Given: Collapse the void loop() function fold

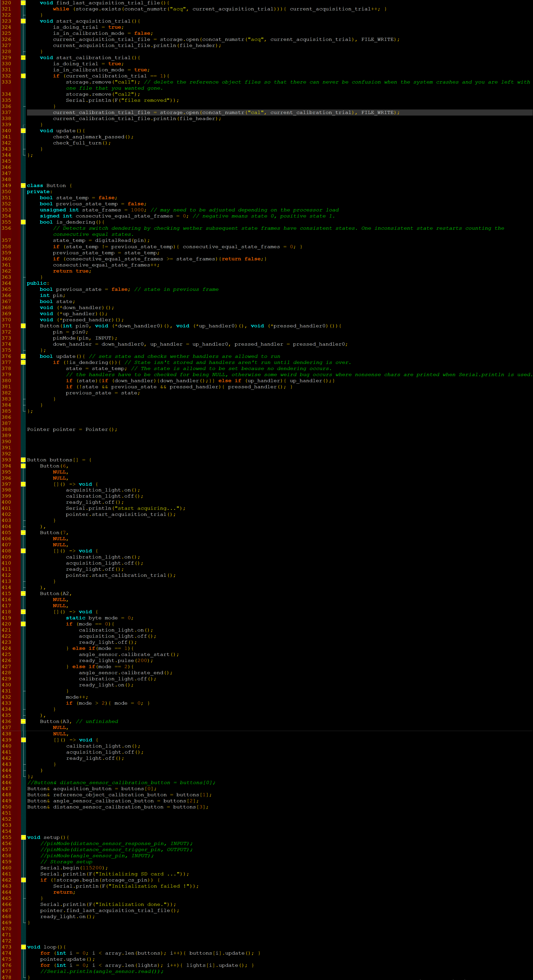Looking at the screenshot, I should (x=23, y=947).
